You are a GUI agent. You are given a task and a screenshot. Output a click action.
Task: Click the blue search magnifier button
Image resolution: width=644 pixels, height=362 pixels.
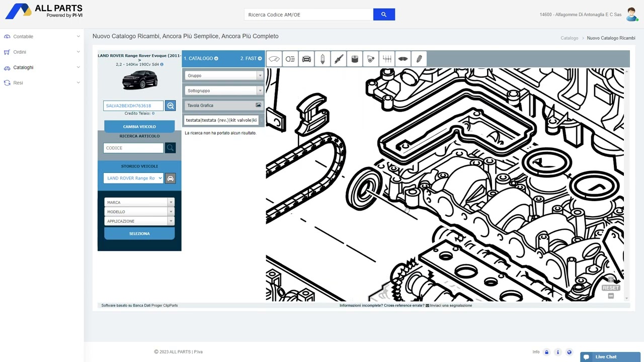pyautogui.click(x=384, y=15)
